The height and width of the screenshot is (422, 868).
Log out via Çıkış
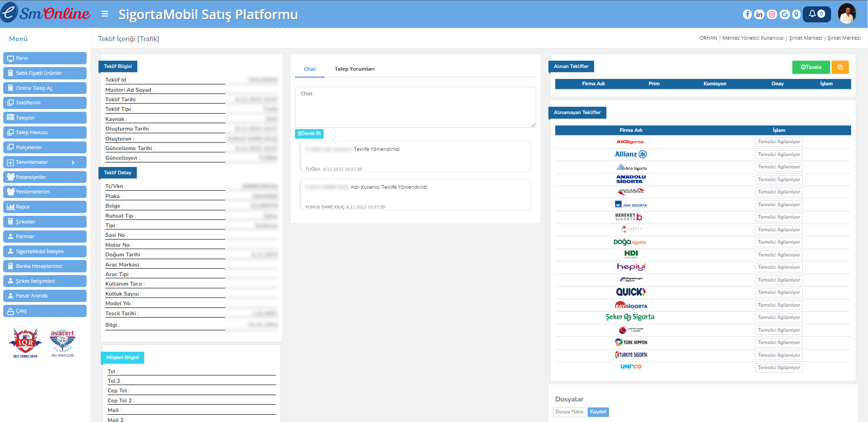tap(45, 311)
